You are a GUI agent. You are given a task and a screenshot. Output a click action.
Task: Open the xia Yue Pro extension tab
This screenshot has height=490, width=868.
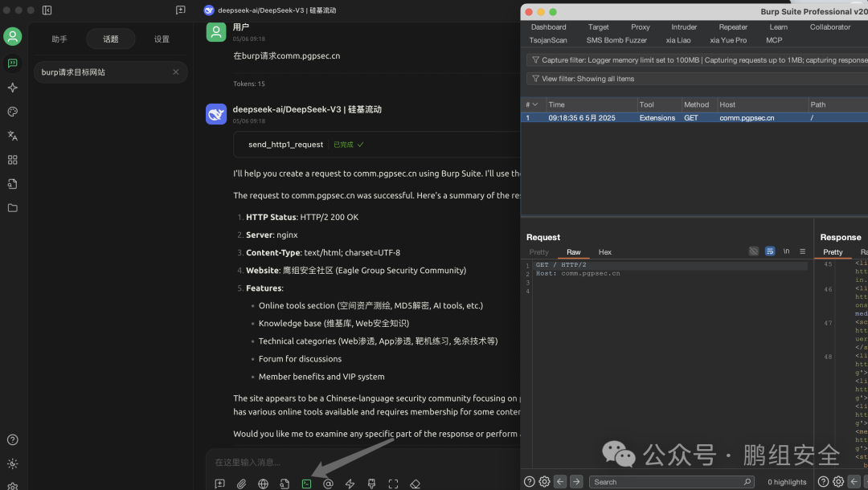coord(728,40)
